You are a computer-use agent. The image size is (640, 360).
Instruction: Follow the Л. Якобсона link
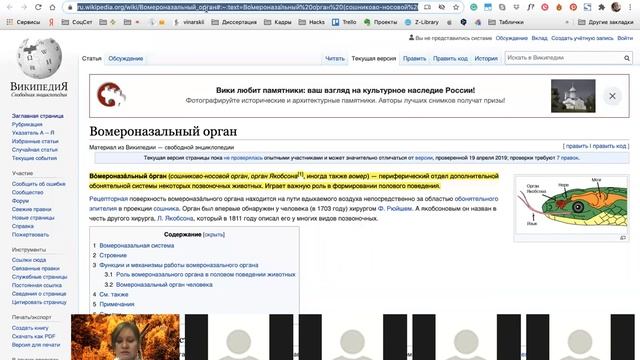[175, 218]
